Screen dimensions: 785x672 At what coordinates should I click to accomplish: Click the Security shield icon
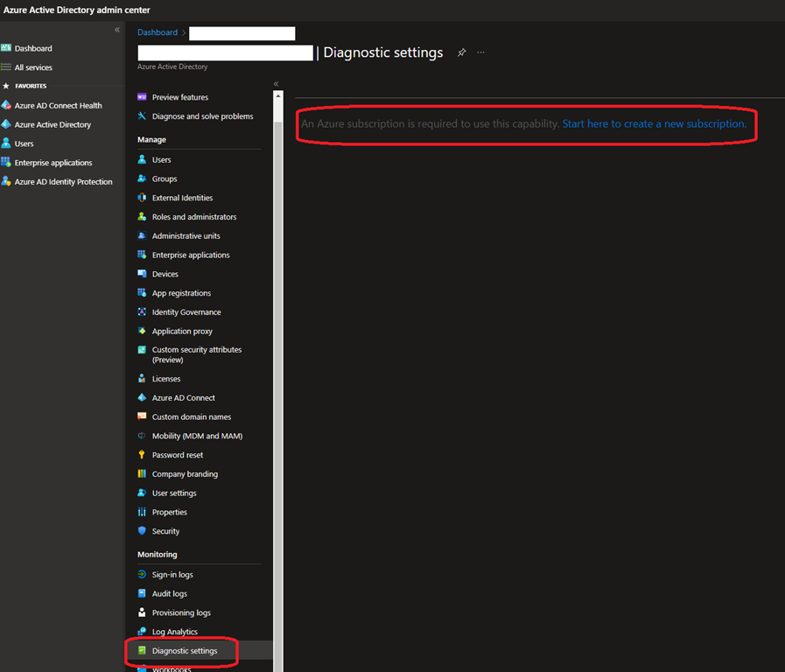tap(142, 531)
